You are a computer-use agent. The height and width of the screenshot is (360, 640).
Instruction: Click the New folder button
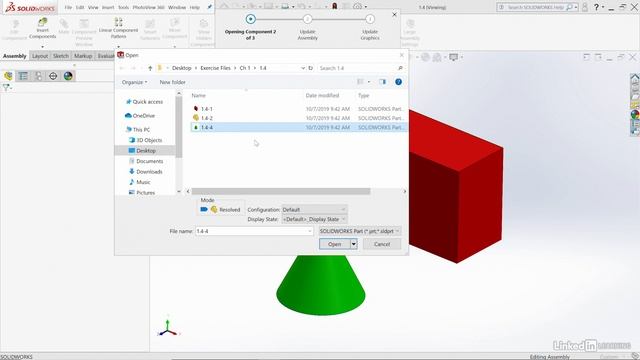pos(172,82)
